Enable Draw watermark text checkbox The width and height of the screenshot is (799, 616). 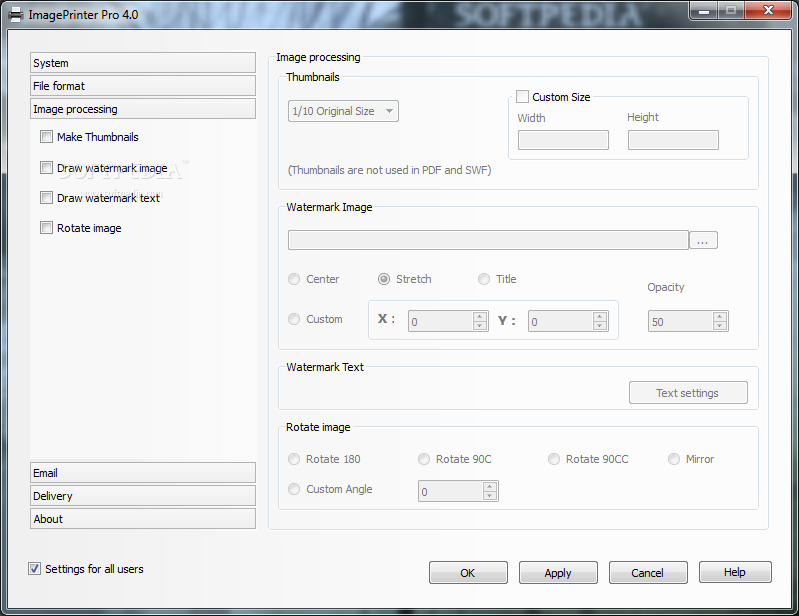(x=46, y=198)
